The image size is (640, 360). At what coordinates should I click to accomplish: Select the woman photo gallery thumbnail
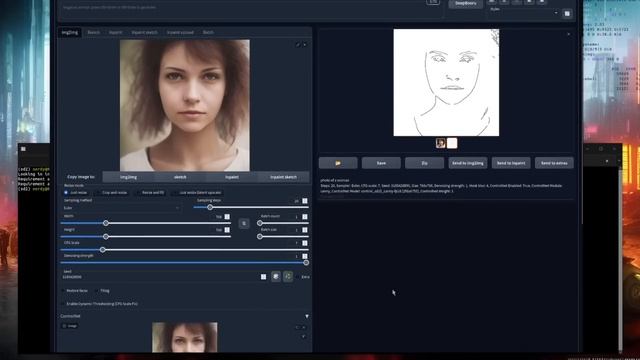click(440, 143)
